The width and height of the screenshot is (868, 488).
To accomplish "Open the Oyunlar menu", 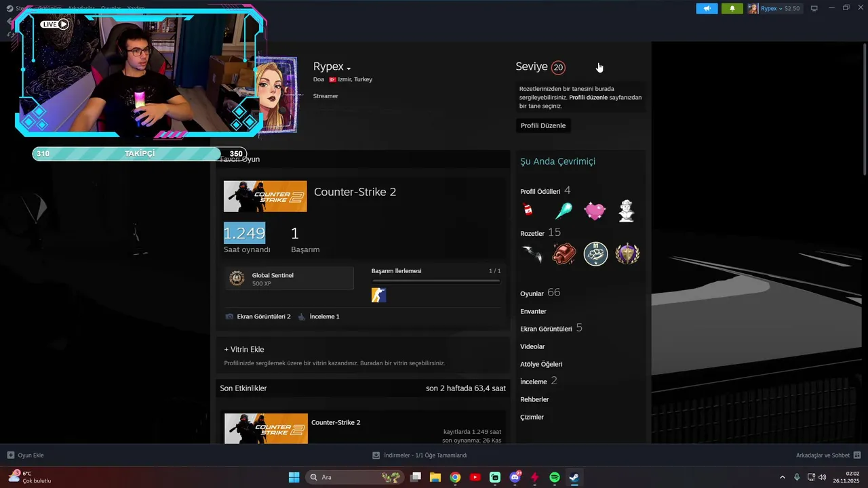I will (111, 8).
